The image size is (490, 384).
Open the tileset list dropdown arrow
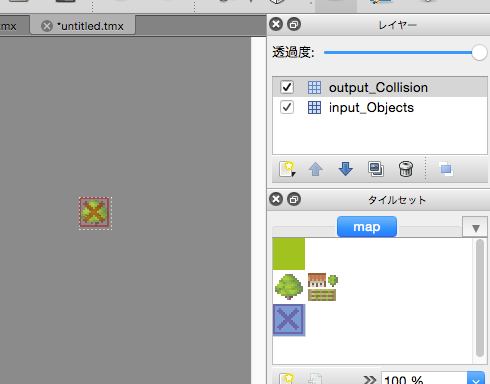point(476,228)
